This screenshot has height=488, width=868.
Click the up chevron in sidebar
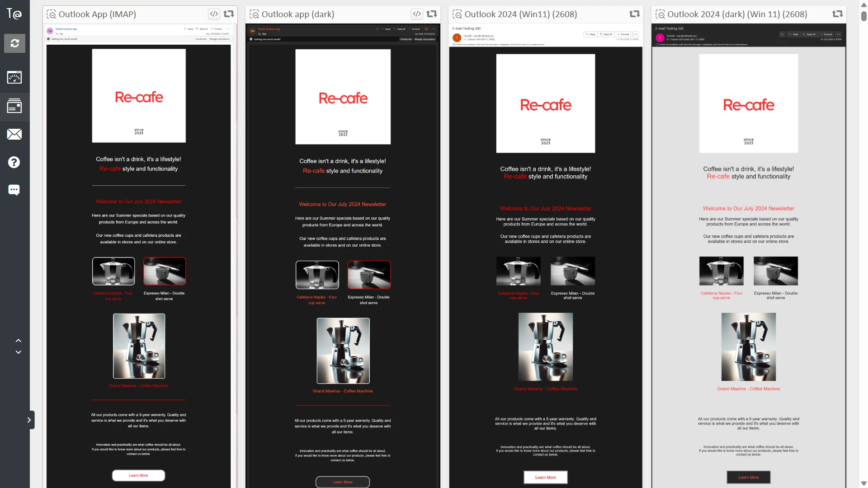point(19,340)
